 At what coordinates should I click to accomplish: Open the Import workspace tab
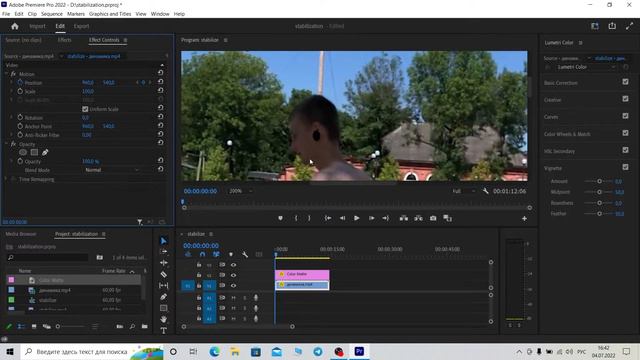(37, 26)
